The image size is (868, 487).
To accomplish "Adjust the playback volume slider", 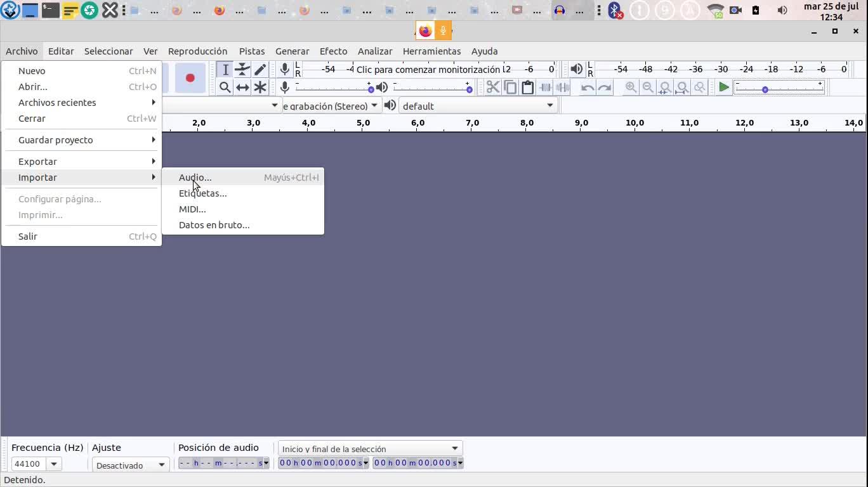I will (433, 88).
